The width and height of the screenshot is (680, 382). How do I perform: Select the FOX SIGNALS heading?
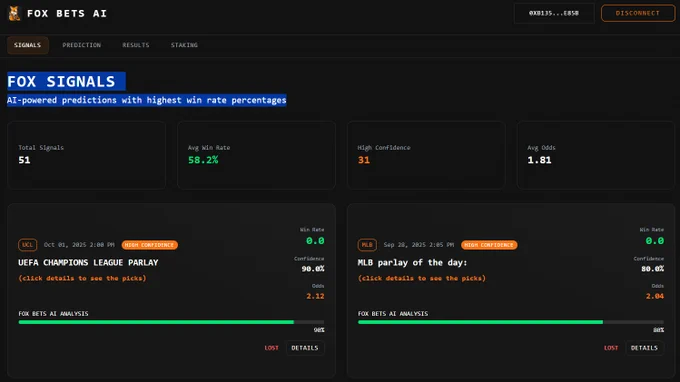point(62,82)
